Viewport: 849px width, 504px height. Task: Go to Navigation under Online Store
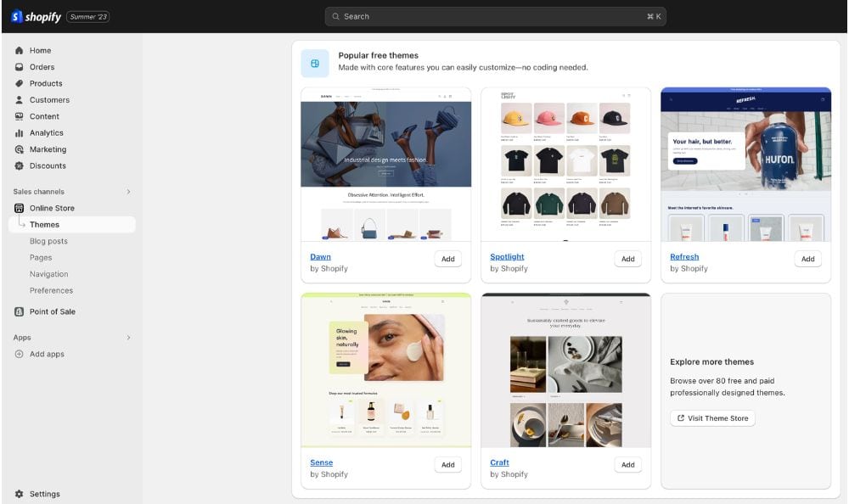(x=48, y=274)
